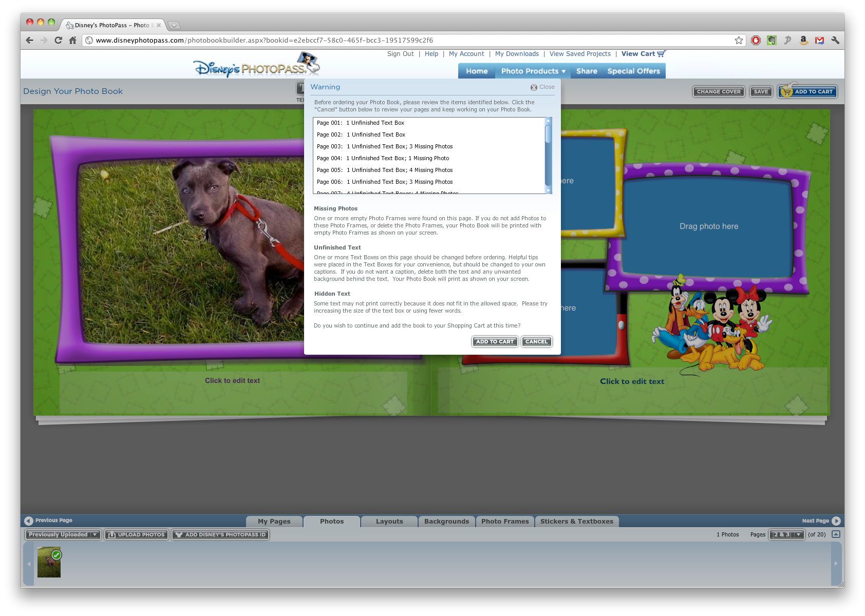Click the warning list scrollbar thumb
Viewport: 865px width, 616px height.
tap(548, 133)
